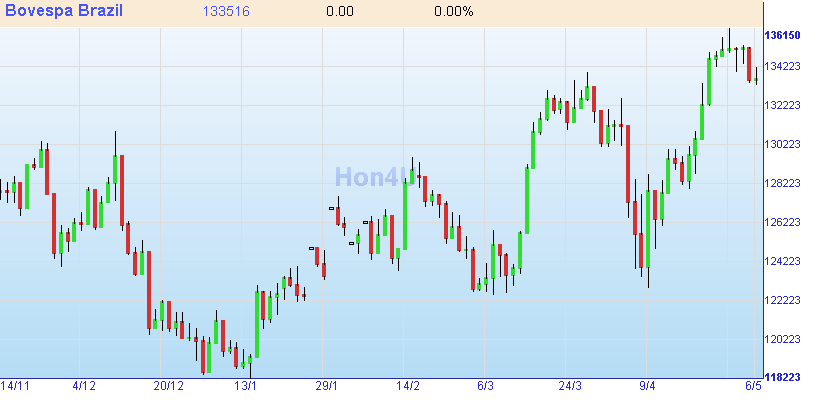Screen dimensions: 820x400
Task: Click the 13/1 date label
Action: tap(245, 386)
